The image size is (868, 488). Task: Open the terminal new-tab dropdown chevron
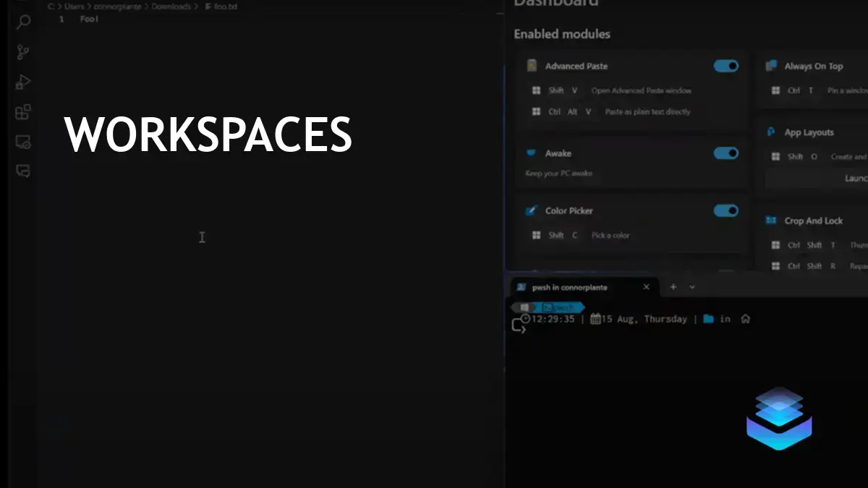point(692,287)
